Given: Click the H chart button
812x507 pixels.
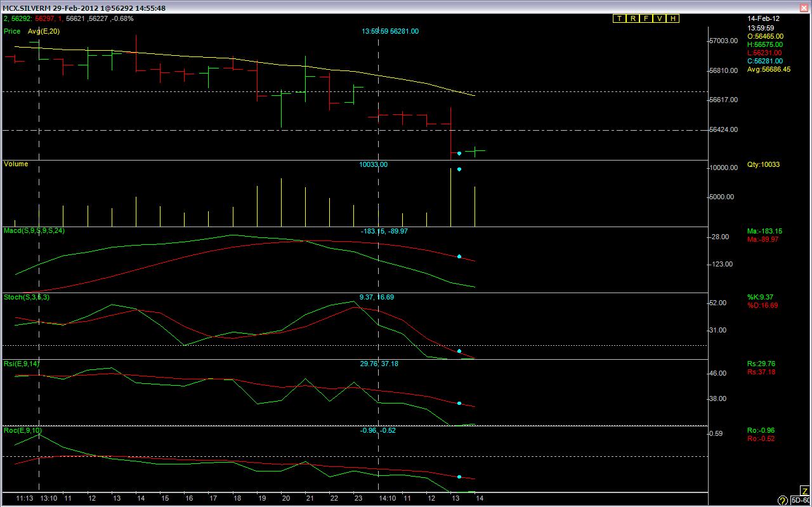Looking at the screenshot, I should (672, 18).
